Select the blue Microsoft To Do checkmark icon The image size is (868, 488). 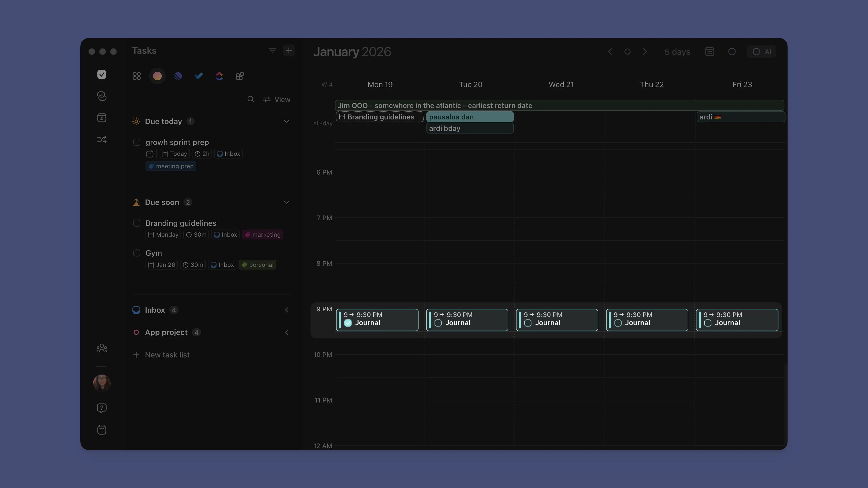click(199, 76)
